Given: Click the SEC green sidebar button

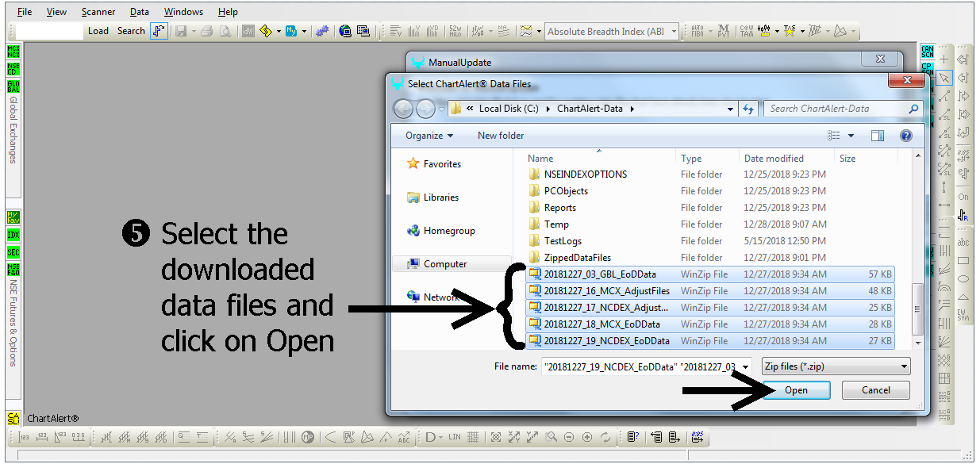Looking at the screenshot, I should (x=13, y=252).
